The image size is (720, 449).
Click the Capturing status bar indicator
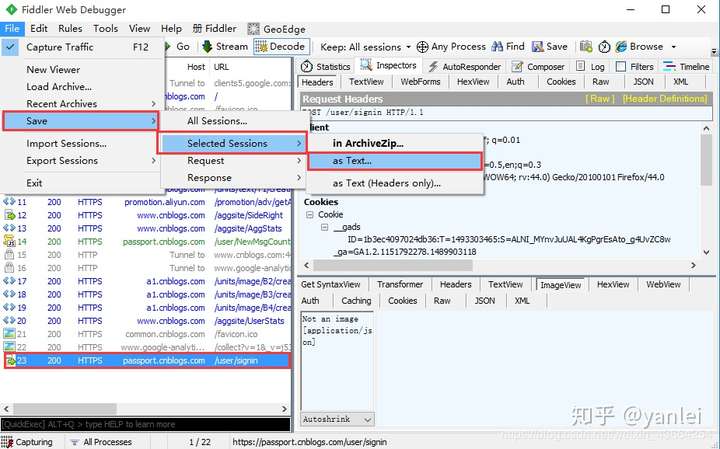tap(27, 442)
